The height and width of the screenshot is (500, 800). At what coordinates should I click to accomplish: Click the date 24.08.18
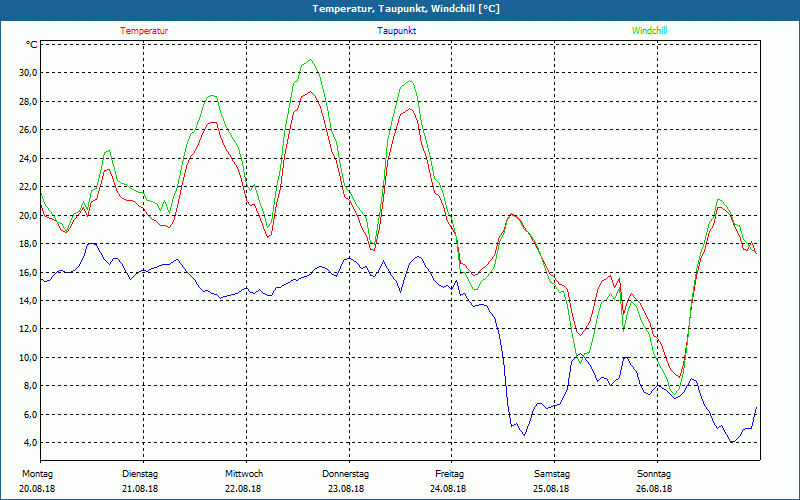pyautogui.click(x=448, y=489)
